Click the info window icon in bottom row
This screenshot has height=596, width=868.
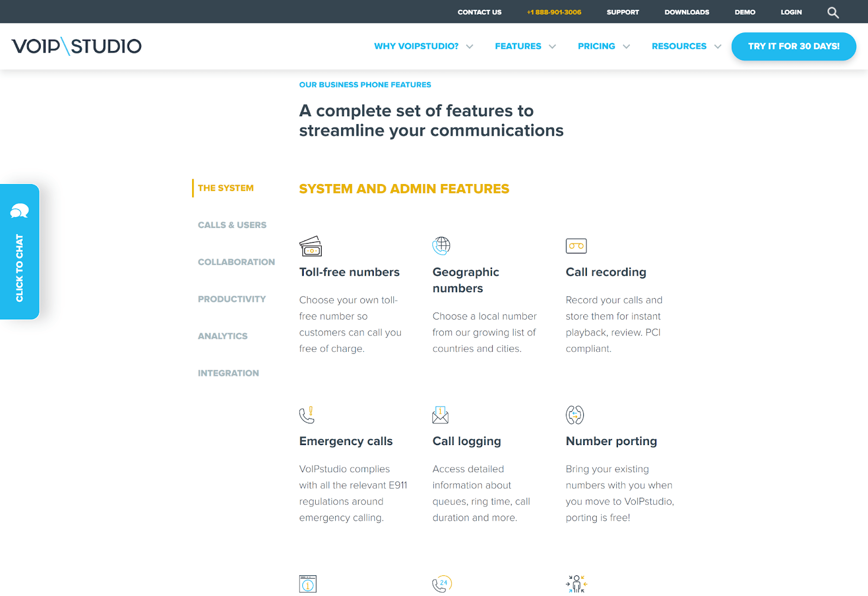tap(308, 584)
